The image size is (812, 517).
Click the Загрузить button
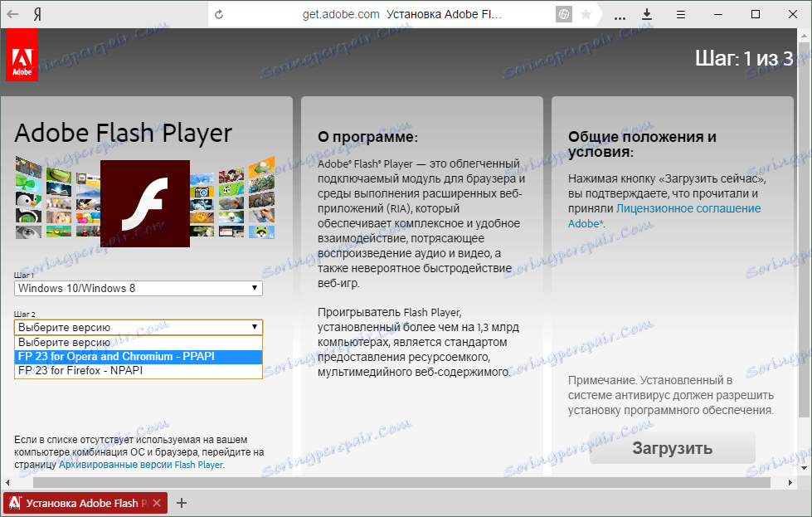coord(672,448)
